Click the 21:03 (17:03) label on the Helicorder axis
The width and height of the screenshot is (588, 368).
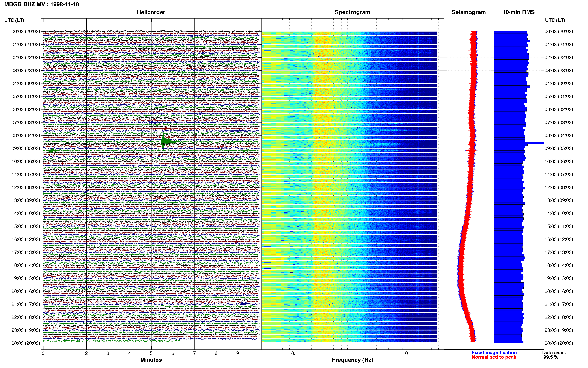pyautogui.click(x=26, y=304)
